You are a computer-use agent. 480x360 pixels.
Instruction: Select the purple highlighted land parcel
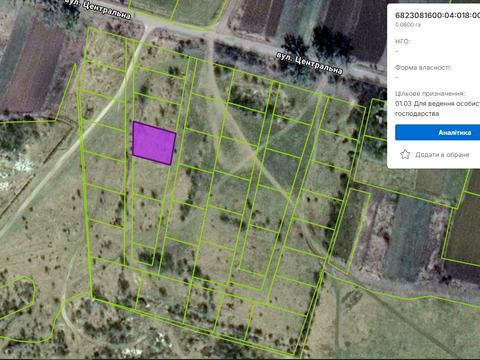point(154,143)
